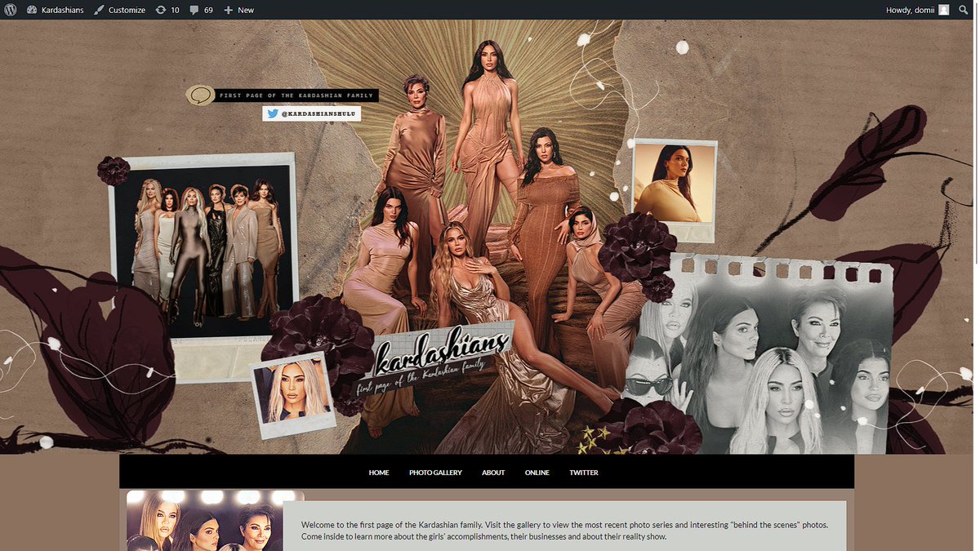The image size is (980, 551).
Task: Open Customize in the admin bar
Action: coord(119,10)
